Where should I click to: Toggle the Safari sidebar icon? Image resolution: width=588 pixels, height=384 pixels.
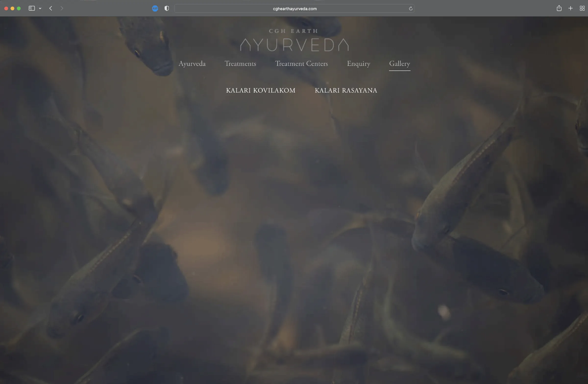[x=32, y=8]
